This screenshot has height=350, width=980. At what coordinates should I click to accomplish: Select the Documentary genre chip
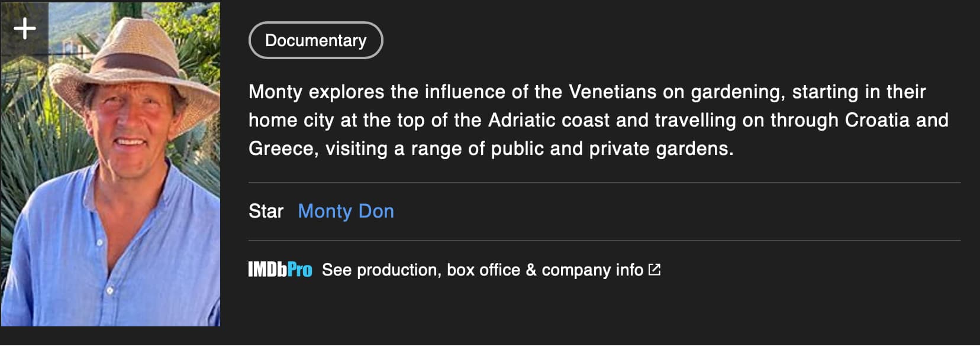coord(315,40)
